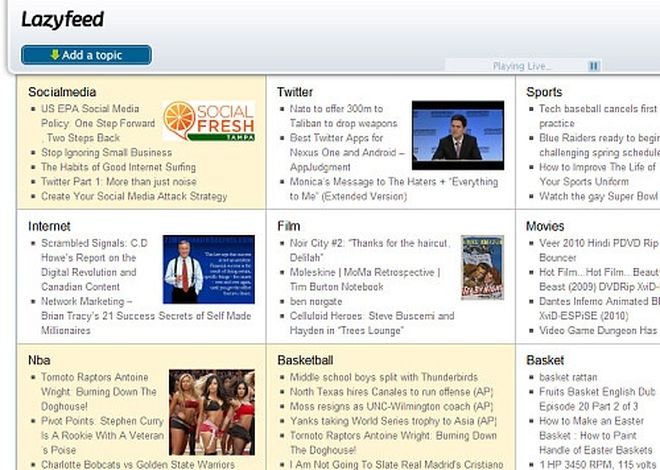Screen dimensions: 660x470
Task: Click the Internet panel man-in-suspenders thumbnail
Action: click(209, 269)
